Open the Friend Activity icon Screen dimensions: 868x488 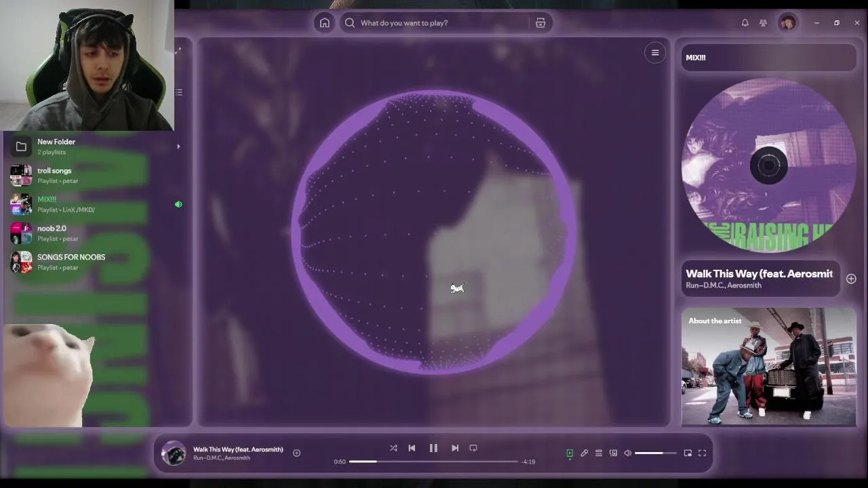pos(763,23)
